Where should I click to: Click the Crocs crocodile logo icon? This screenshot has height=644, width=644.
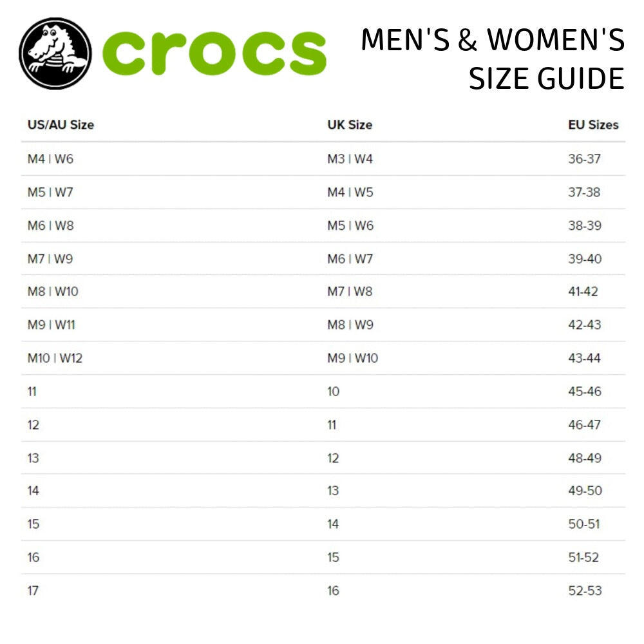point(55,53)
